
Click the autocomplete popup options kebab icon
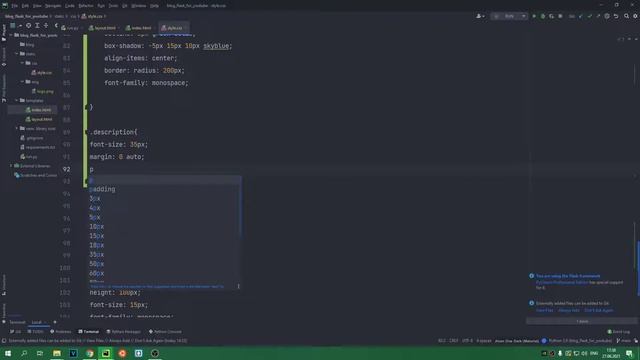coord(238,286)
